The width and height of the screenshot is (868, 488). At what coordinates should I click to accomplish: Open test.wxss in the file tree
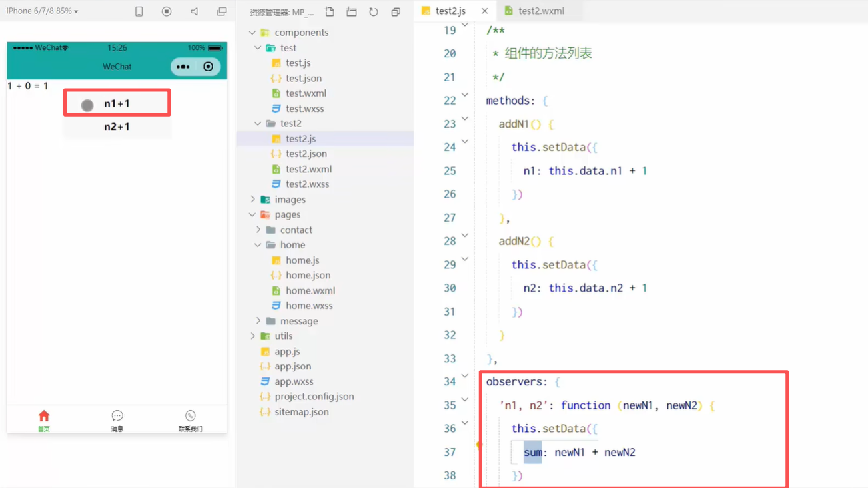pos(304,108)
